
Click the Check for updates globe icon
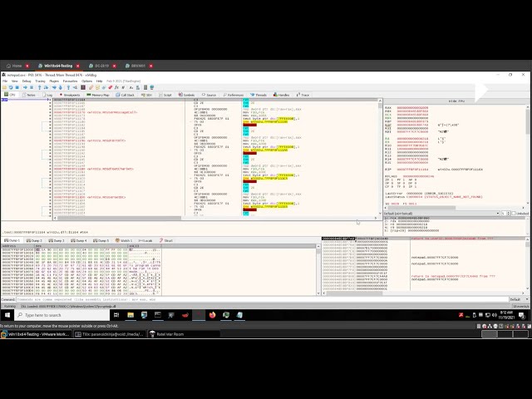pos(152,87)
